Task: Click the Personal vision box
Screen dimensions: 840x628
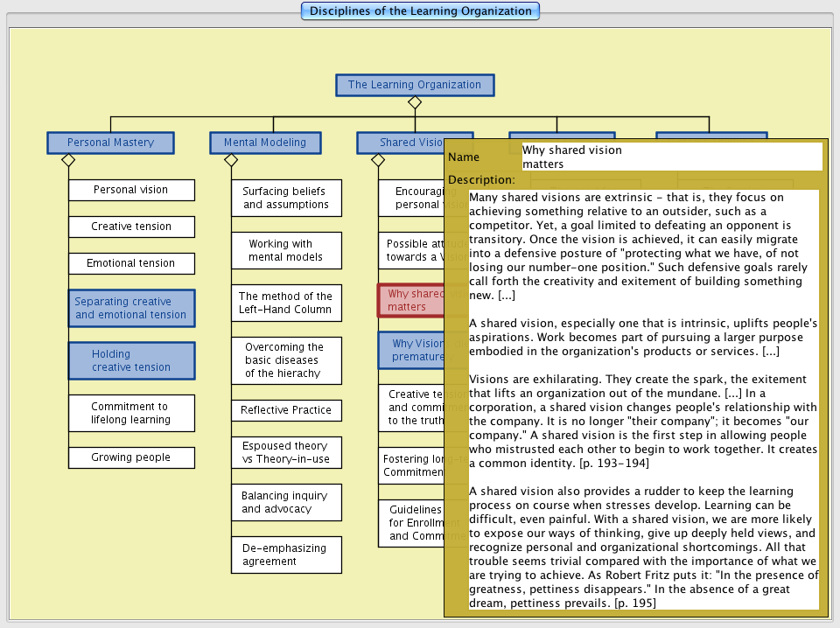Action: tap(131, 190)
